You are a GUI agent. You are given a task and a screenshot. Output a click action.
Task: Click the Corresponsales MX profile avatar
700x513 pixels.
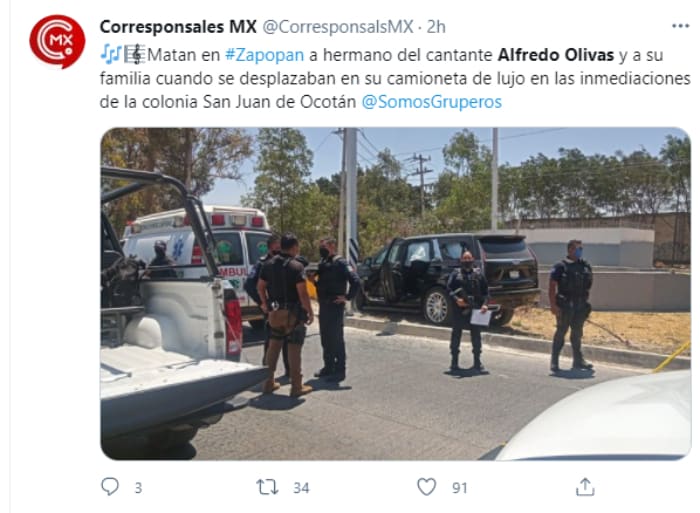click(57, 41)
